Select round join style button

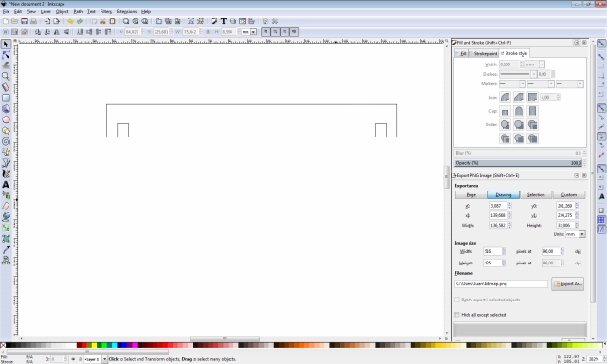(505, 97)
